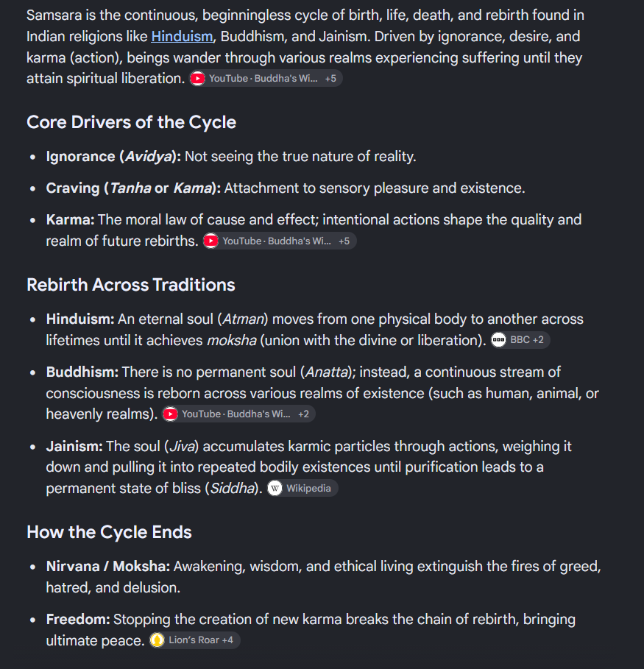
Task: Click the "Core Drivers of the Cycle" heading
Action: 132,122
